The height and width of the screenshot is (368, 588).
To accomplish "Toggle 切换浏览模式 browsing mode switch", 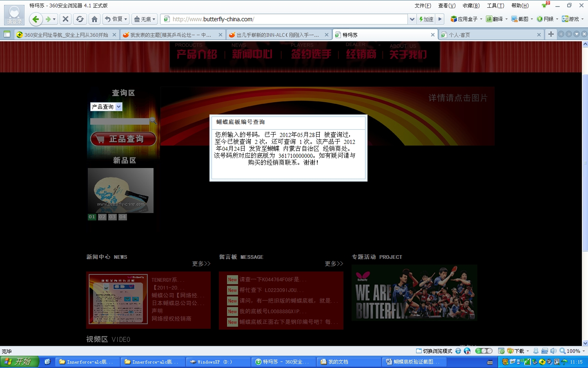I will [434, 351].
